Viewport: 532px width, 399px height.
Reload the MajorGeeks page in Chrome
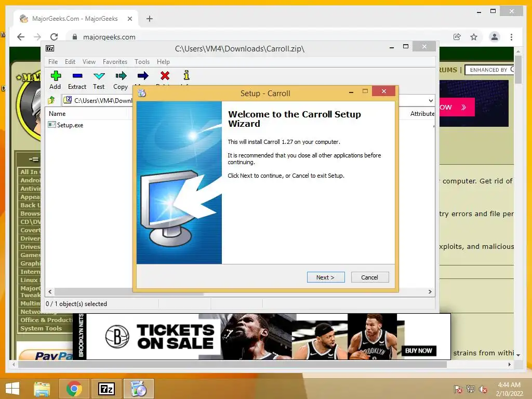[54, 37]
